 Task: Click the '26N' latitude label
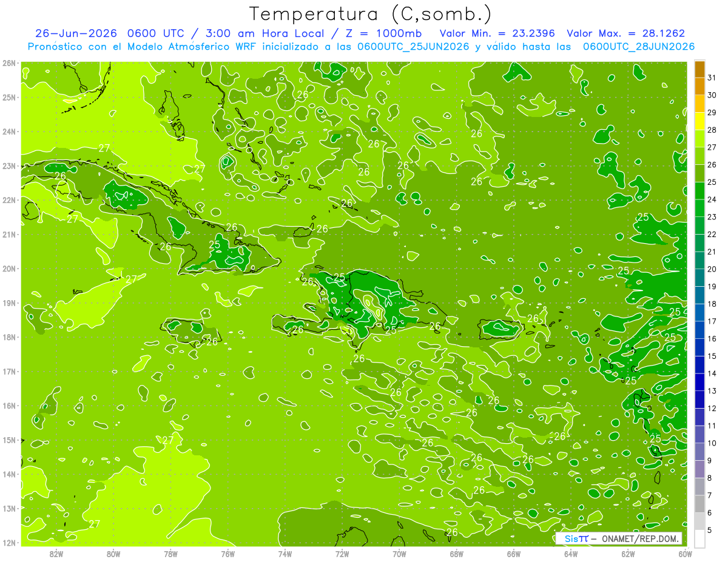8,63
